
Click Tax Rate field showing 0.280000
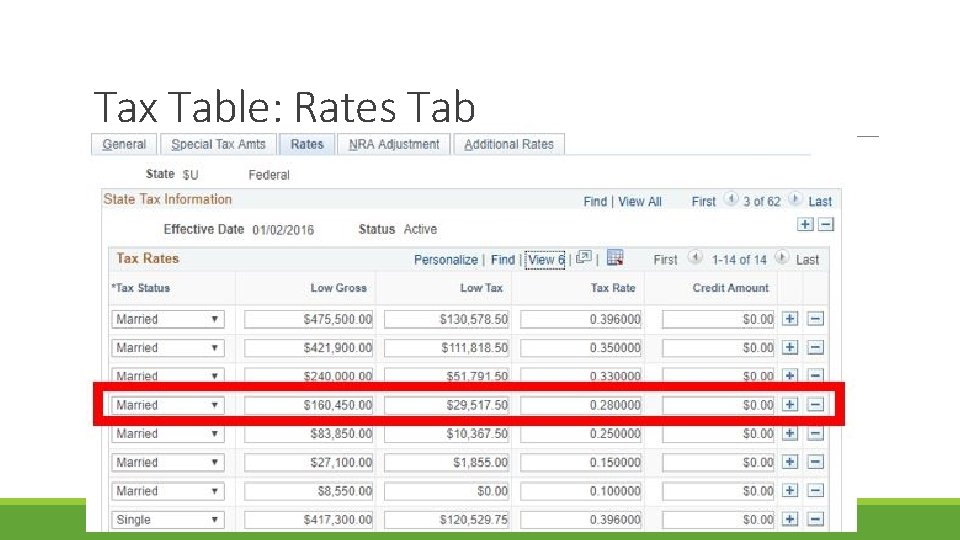click(x=580, y=405)
